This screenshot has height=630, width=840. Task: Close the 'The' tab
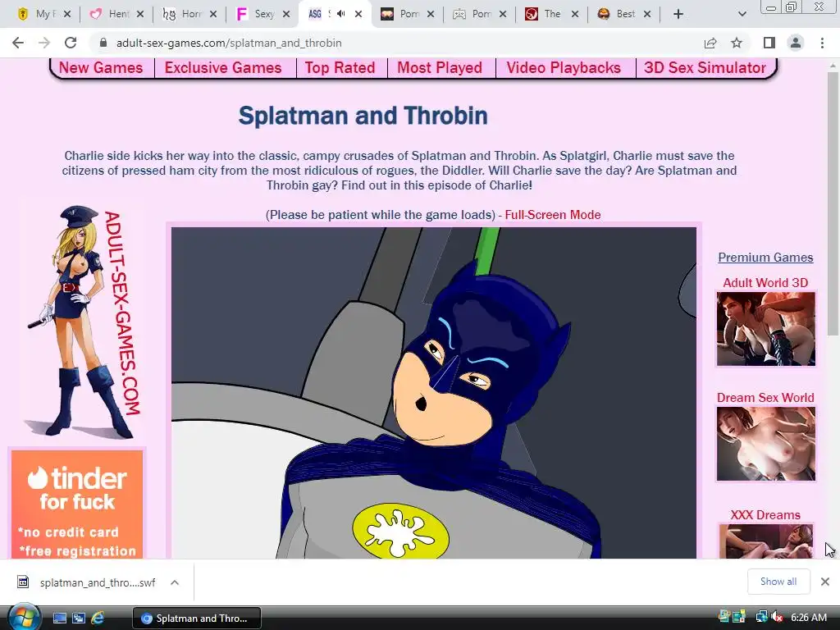(x=575, y=14)
